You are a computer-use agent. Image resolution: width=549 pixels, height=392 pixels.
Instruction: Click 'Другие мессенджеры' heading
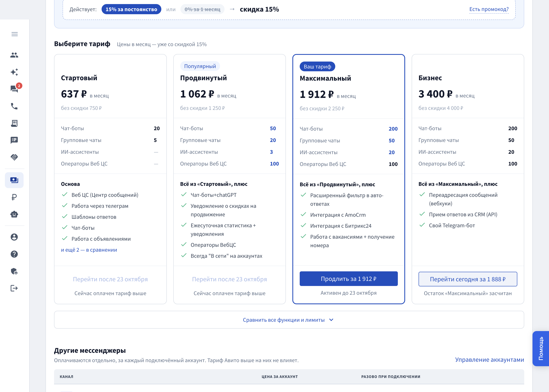click(90, 351)
